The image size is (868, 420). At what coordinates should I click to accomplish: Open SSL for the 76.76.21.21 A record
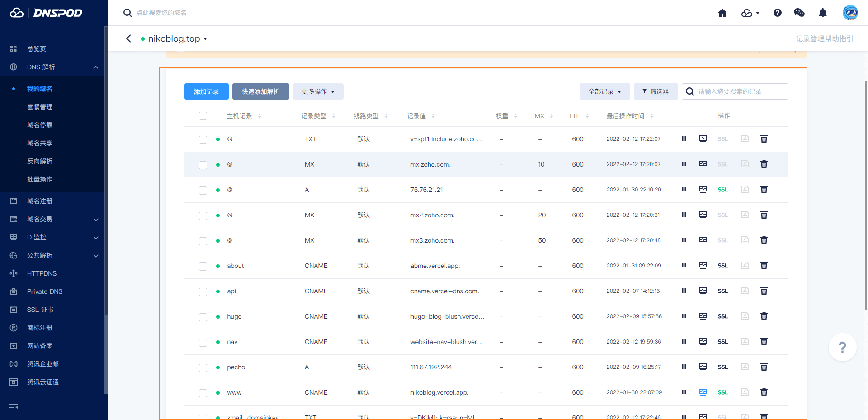[x=722, y=190]
